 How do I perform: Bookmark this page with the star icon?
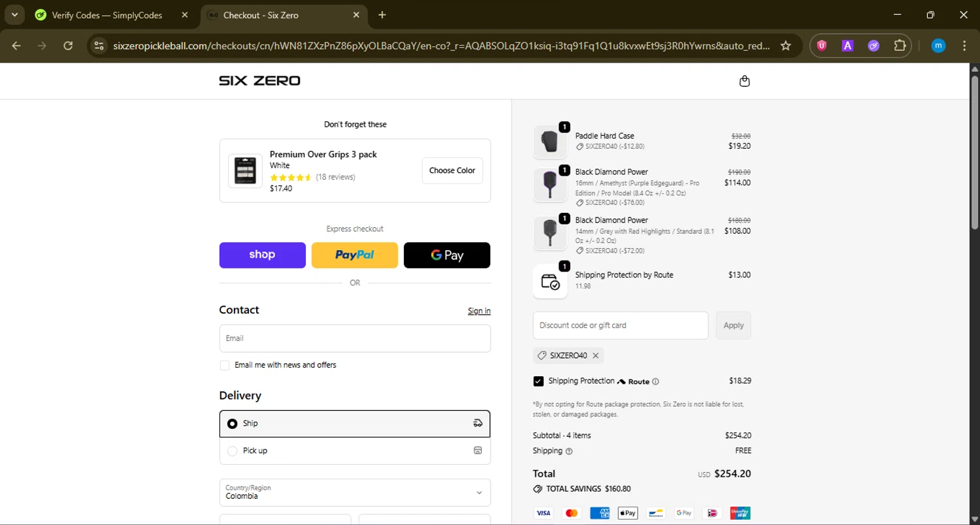(x=786, y=46)
